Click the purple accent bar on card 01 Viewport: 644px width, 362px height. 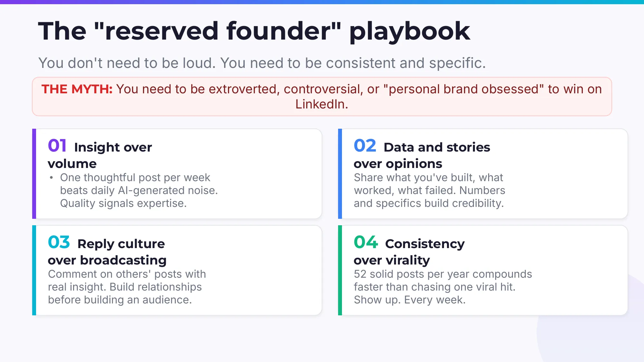(x=34, y=174)
